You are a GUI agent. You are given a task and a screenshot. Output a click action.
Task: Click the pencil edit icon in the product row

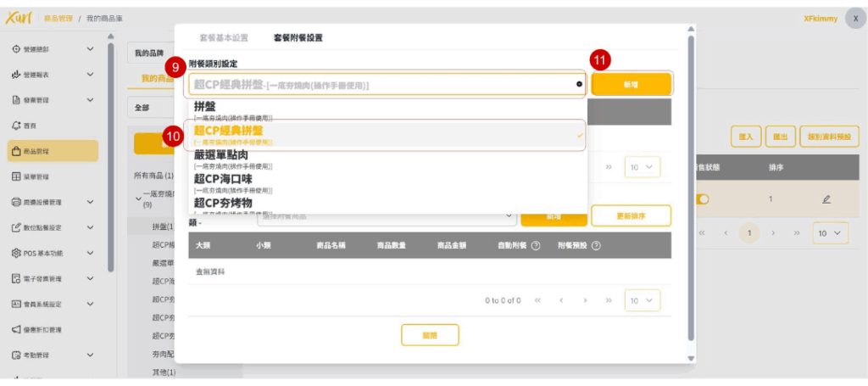click(x=826, y=199)
